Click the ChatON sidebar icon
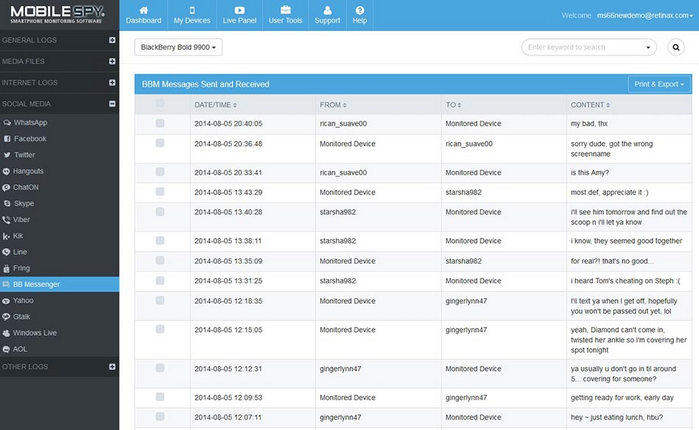The image size is (699, 430). [6, 187]
